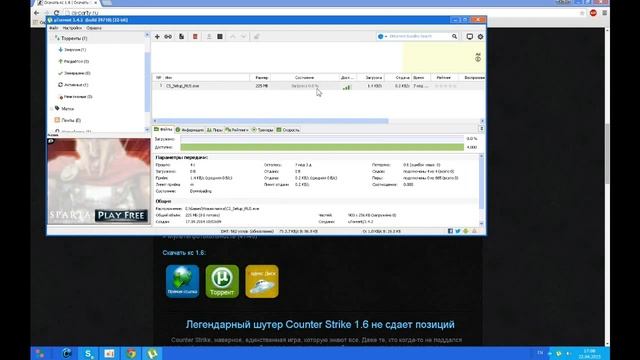This screenshot has width=640, height=360.
Task: Run search with the magnifier icon
Action: (454, 36)
